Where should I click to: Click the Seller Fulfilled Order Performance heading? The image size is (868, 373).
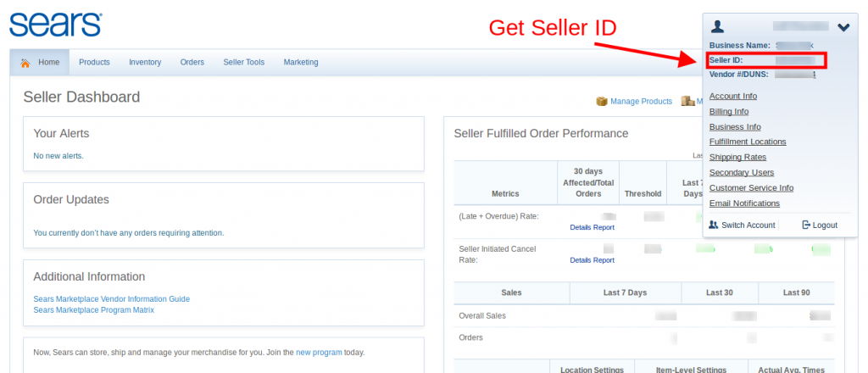point(541,133)
